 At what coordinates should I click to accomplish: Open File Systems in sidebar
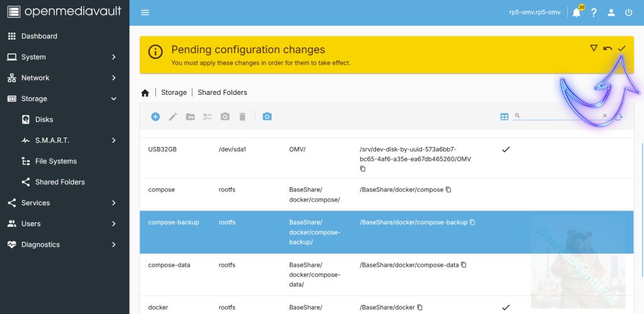(56, 161)
